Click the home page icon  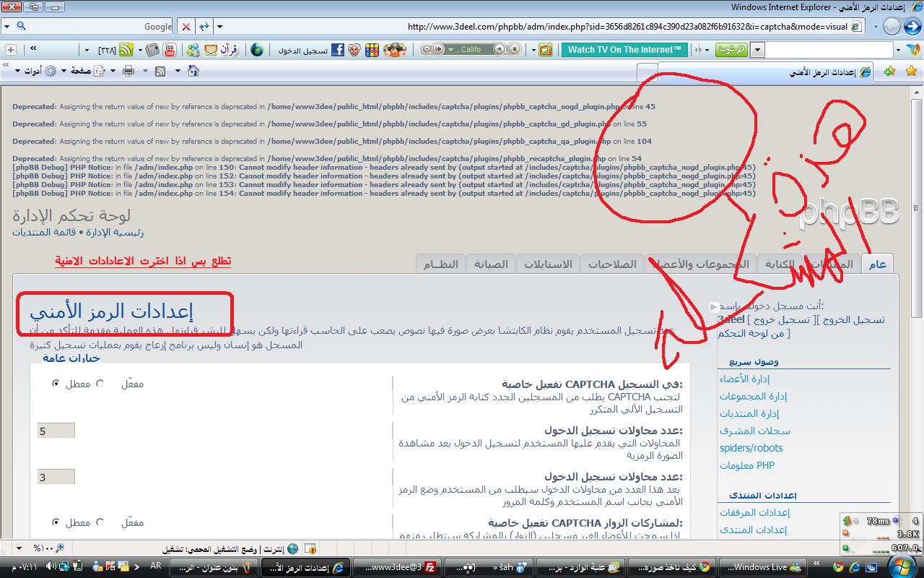point(193,71)
